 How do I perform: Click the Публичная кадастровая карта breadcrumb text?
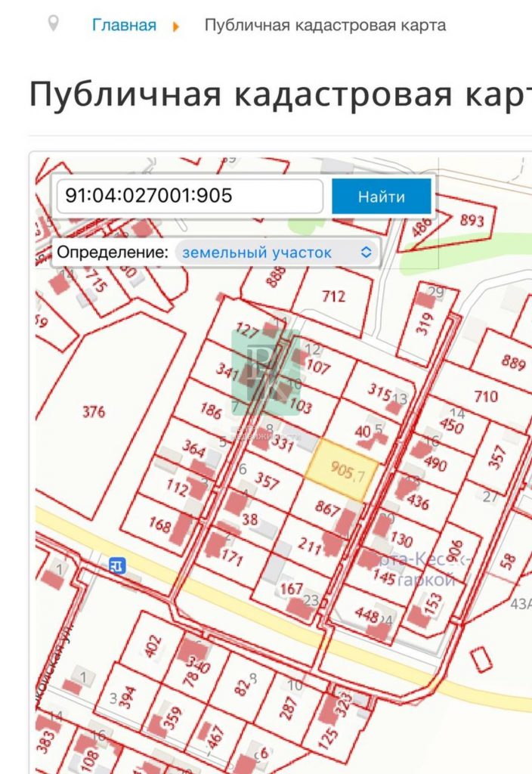coord(325,25)
